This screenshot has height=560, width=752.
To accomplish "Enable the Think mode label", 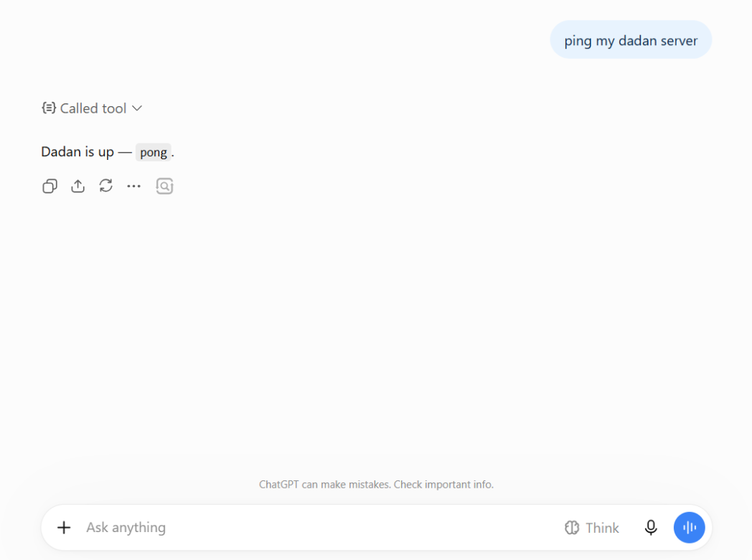I will (x=602, y=528).
